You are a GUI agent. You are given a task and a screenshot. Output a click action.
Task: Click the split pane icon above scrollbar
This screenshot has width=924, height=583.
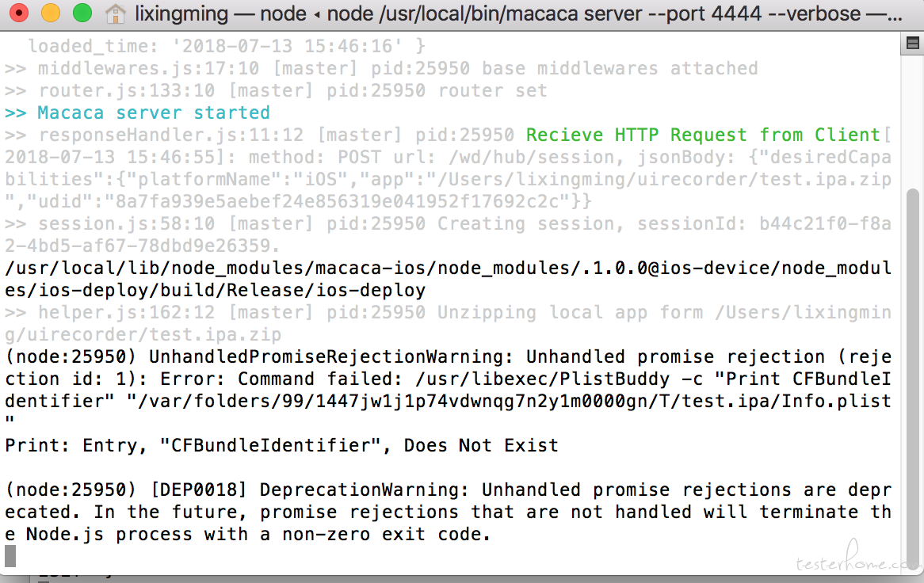pos(912,43)
